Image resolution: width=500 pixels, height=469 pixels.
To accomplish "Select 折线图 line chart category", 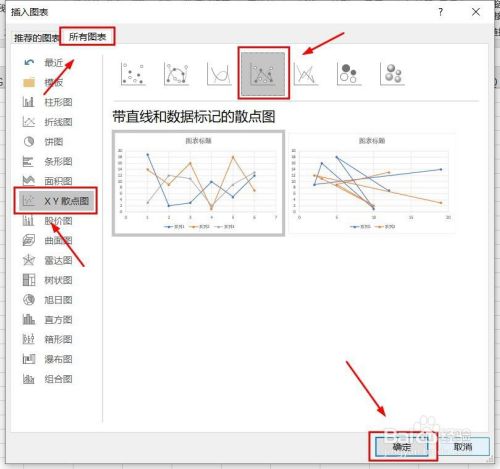I will point(47,122).
